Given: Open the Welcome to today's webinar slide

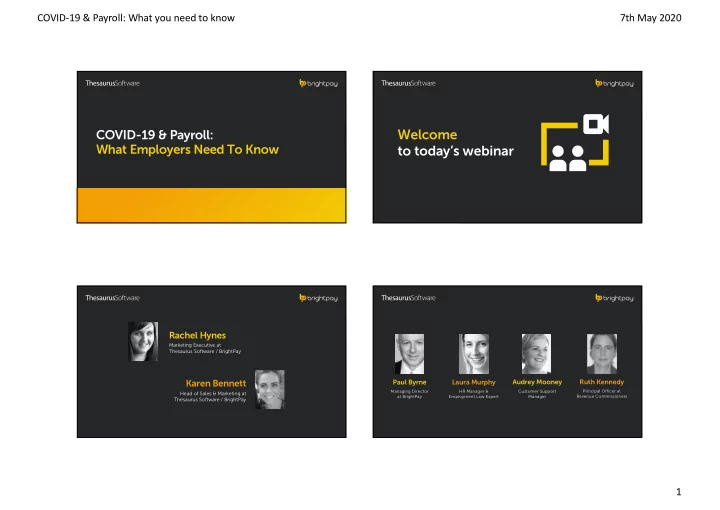Looking at the screenshot, I should coord(507,147).
